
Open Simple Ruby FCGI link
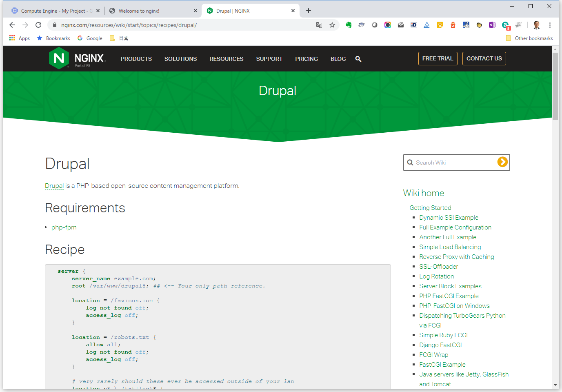pos(443,335)
